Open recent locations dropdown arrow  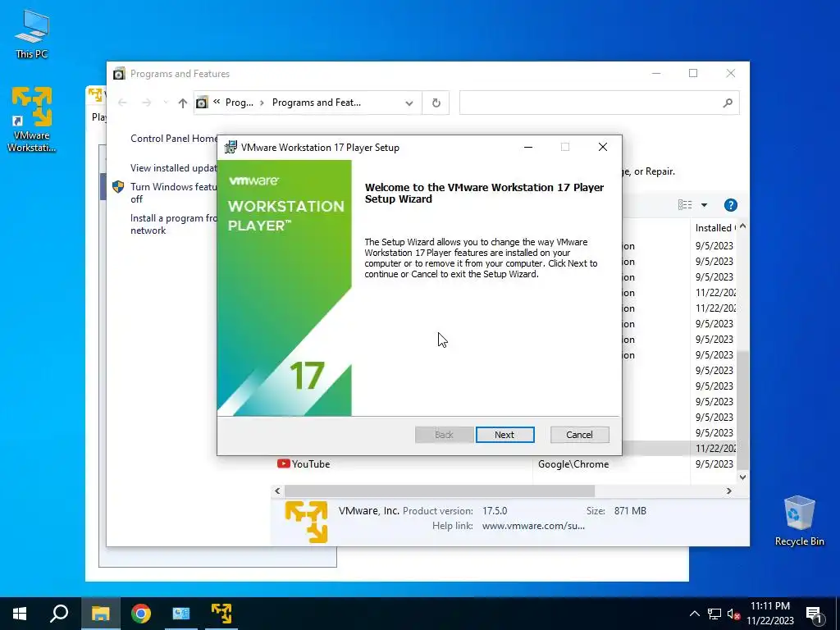(x=166, y=103)
